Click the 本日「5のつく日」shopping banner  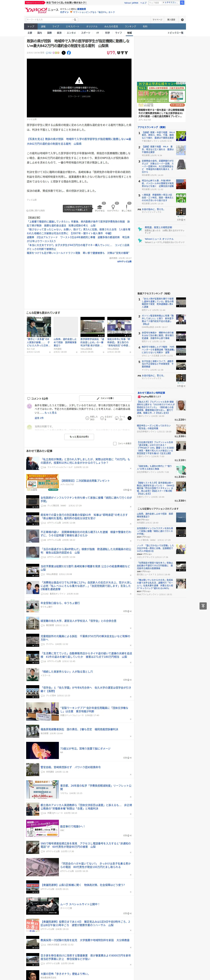point(56,2)
